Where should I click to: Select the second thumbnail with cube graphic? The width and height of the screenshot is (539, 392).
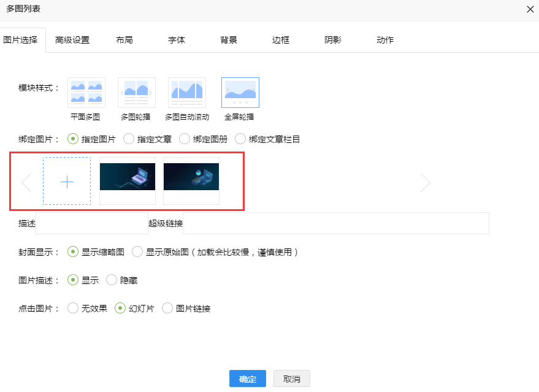(x=191, y=181)
